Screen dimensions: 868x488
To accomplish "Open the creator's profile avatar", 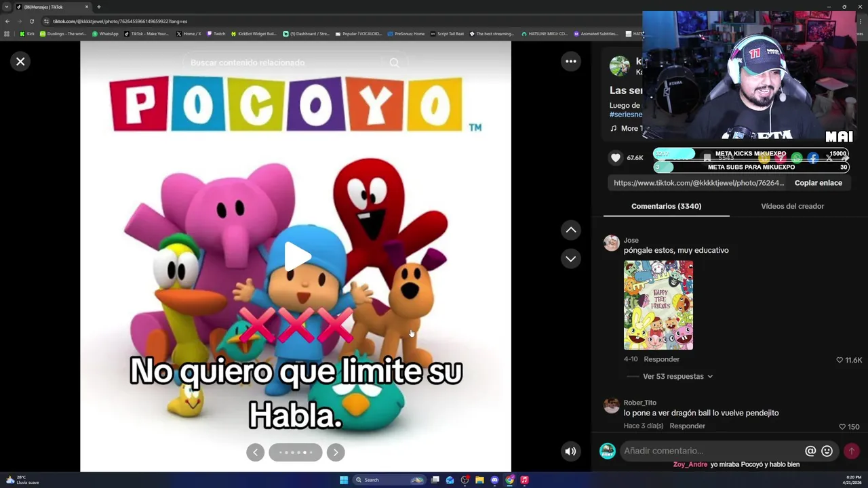I will (619, 66).
